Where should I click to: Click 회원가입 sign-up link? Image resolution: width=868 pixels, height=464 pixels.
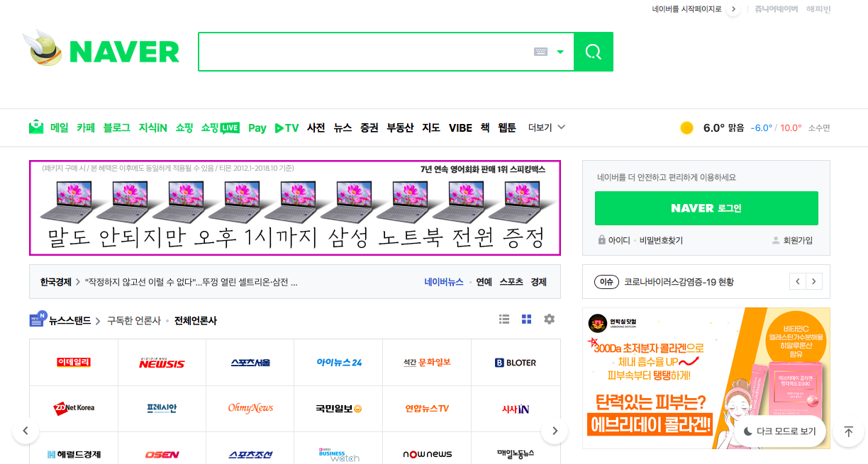pyautogui.click(x=792, y=240)
